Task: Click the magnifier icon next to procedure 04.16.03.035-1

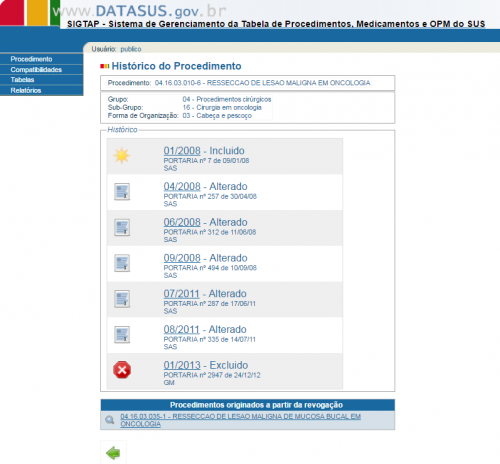Action: (109, 420)
